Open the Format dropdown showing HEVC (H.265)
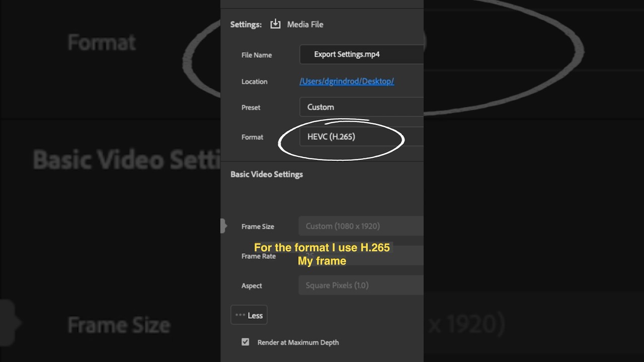644x362 pixels. 362,137
